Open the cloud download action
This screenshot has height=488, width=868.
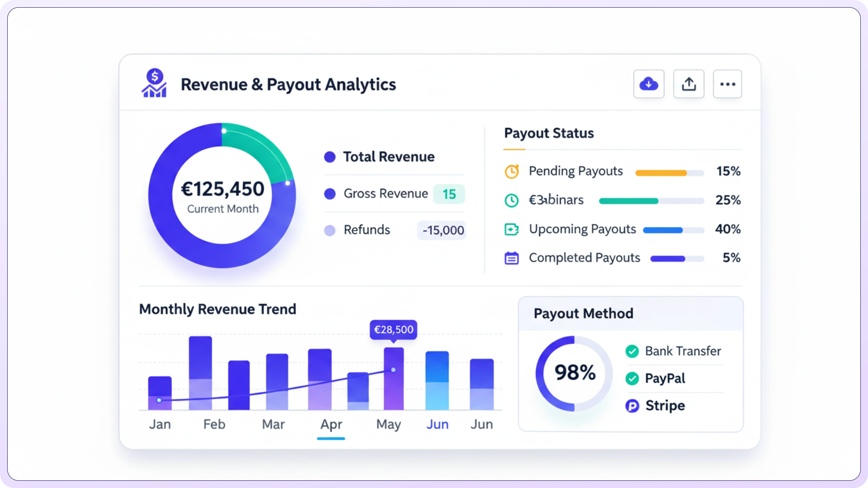pos(649,84)
